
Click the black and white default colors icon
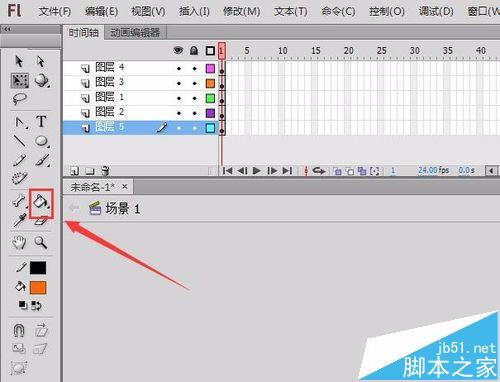(23, 305)
